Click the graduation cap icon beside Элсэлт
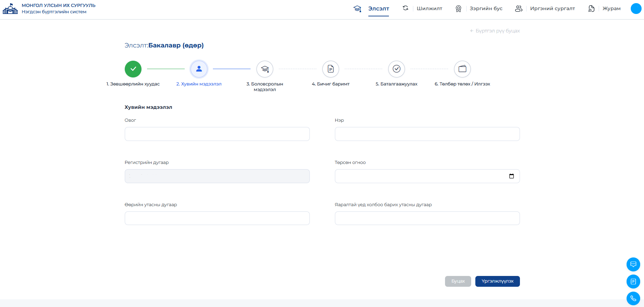This screenshot has height=307, width=644. (x=357, y=8)
